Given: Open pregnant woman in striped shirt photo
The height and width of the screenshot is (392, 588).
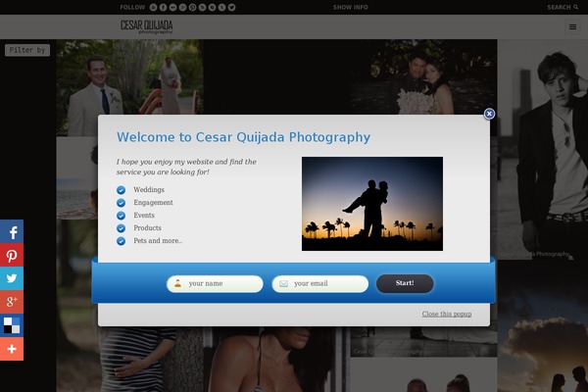Looking at the screenshot, I should [x=129, y=360].
